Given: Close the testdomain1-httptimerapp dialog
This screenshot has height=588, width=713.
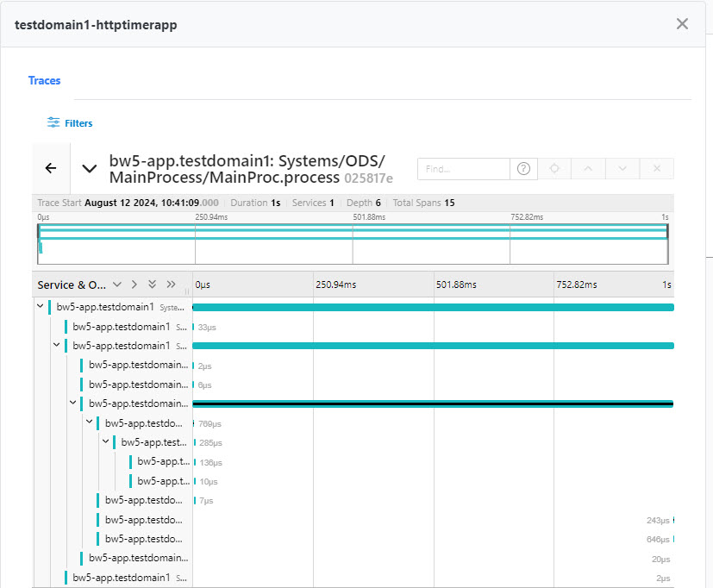Looking at the screenshot, I should (x=682, y=24).
